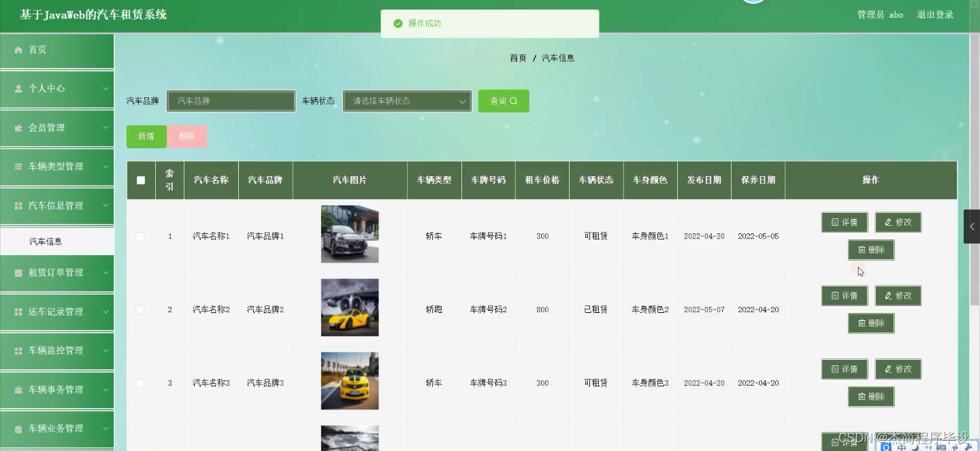This screenshot has width=980, height=451.
Task: Expand 个人中心 chevron
Action: coord(105,88)
